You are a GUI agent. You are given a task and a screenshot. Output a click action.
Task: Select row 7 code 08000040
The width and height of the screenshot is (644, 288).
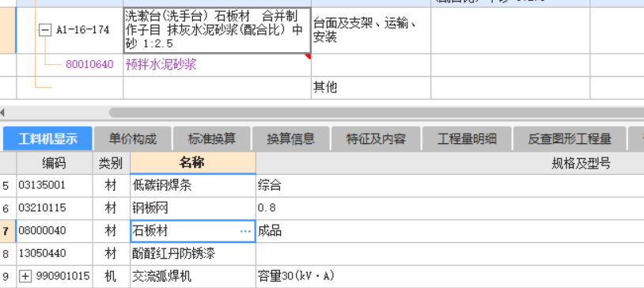(55, 231)
